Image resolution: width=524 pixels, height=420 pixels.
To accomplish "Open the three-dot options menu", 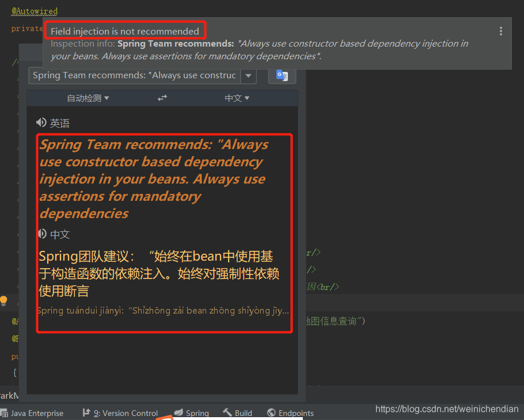I will click(500, 31).
